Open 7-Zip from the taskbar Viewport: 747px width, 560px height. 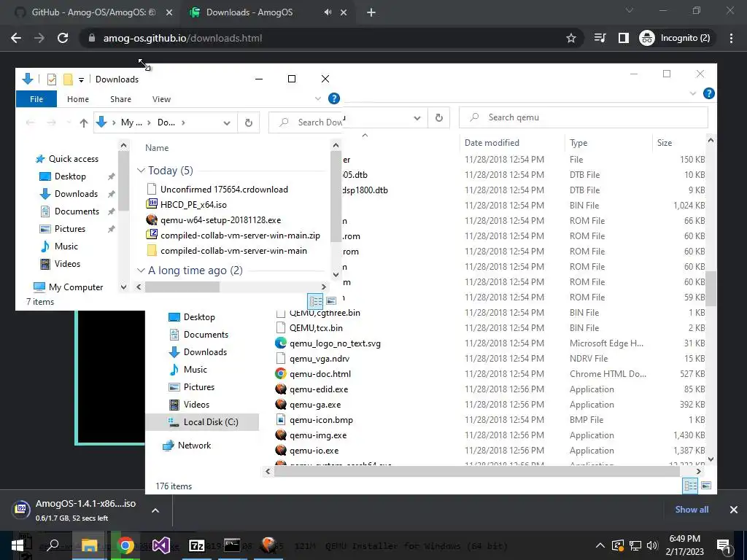(197, 545)
